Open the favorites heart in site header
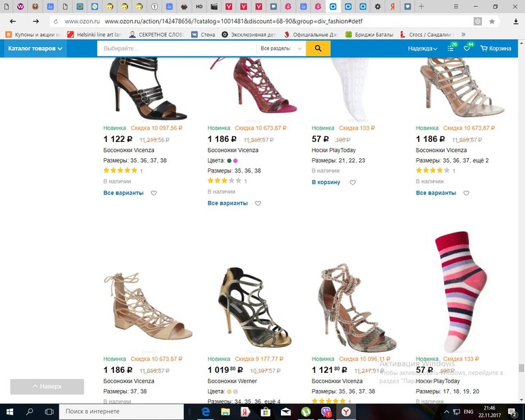Image resolution: width=525 pixels, height=420 pixels. [467, 48]
